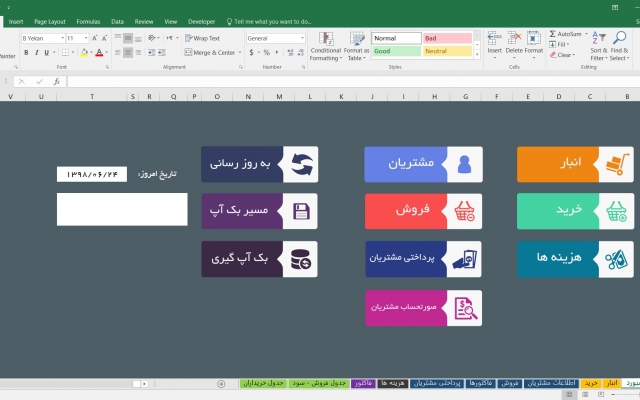The width and height of the screenshot is (640, 400).
Task: Open Find & Select menu
Action: [x=619, y=46]
